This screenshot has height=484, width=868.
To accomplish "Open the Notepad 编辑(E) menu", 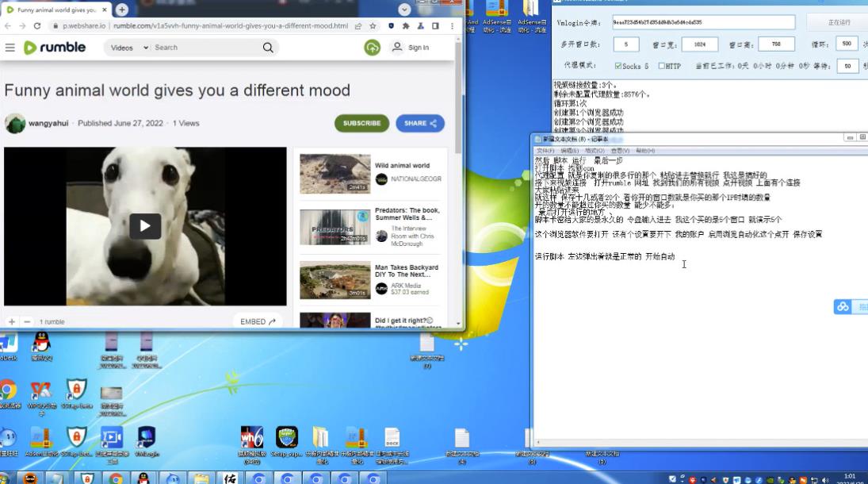I will pos(570,151).
